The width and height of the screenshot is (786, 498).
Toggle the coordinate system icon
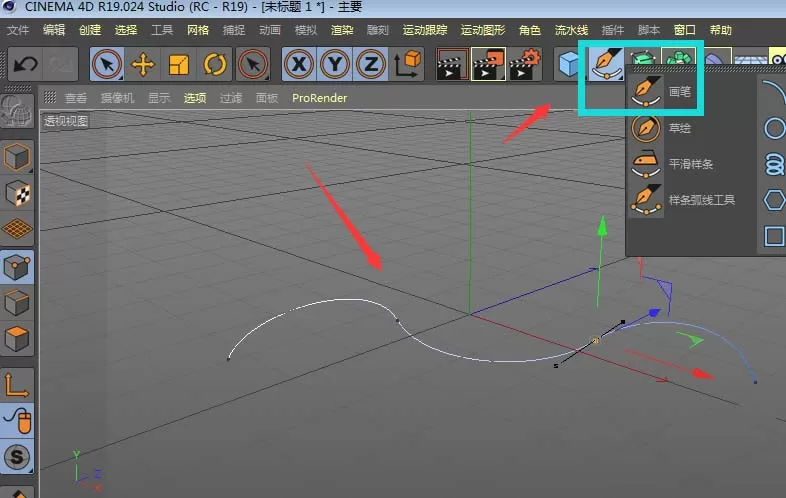click(408, 64)
